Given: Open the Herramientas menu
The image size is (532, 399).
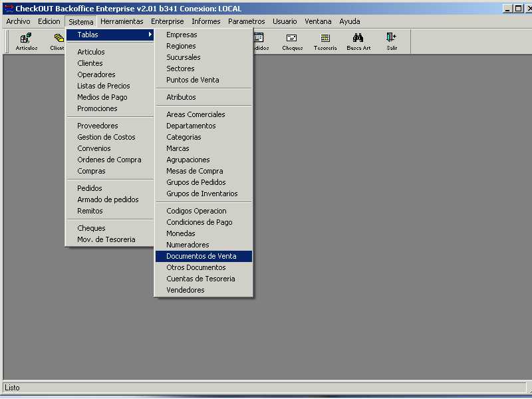Looking at the screenshot, I should pos(122,21).
